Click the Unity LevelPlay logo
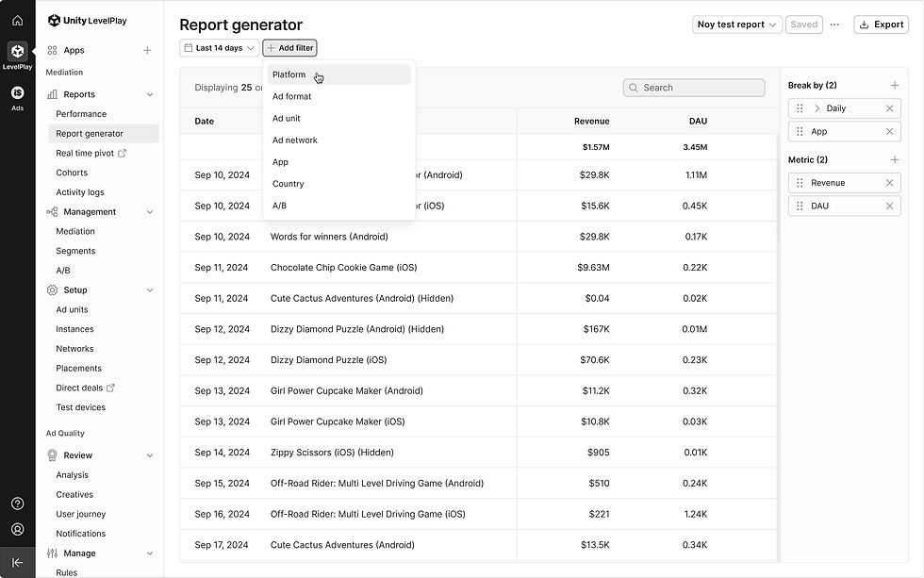Viewport: 924px width, 578px height. point(87,21)
